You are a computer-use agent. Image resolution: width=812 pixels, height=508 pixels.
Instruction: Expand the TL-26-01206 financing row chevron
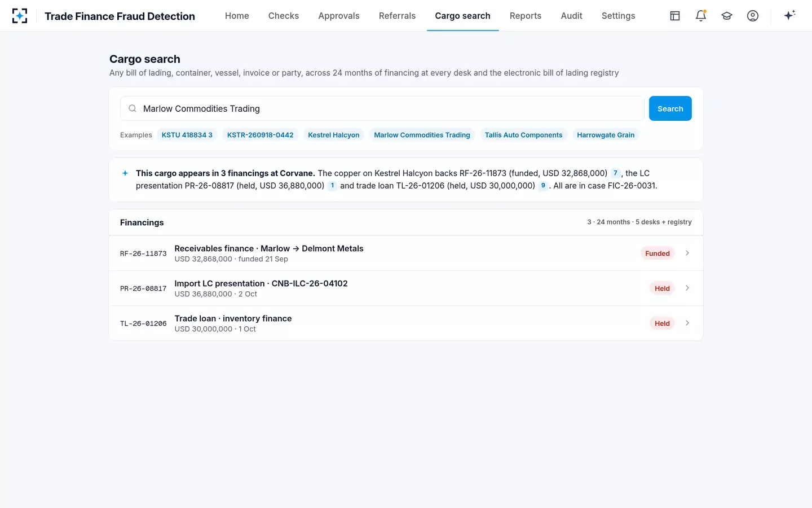687,323
